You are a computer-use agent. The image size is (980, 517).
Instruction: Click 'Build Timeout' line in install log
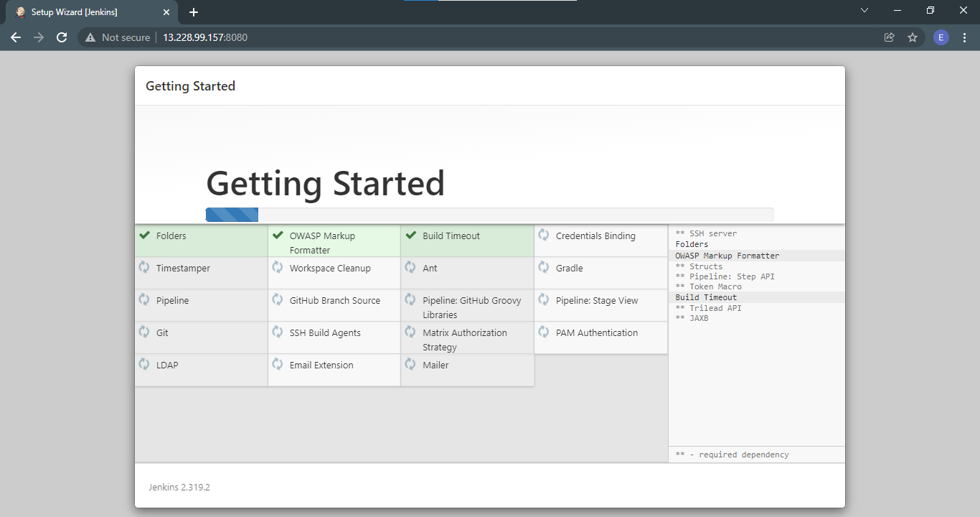pos(706,297)
